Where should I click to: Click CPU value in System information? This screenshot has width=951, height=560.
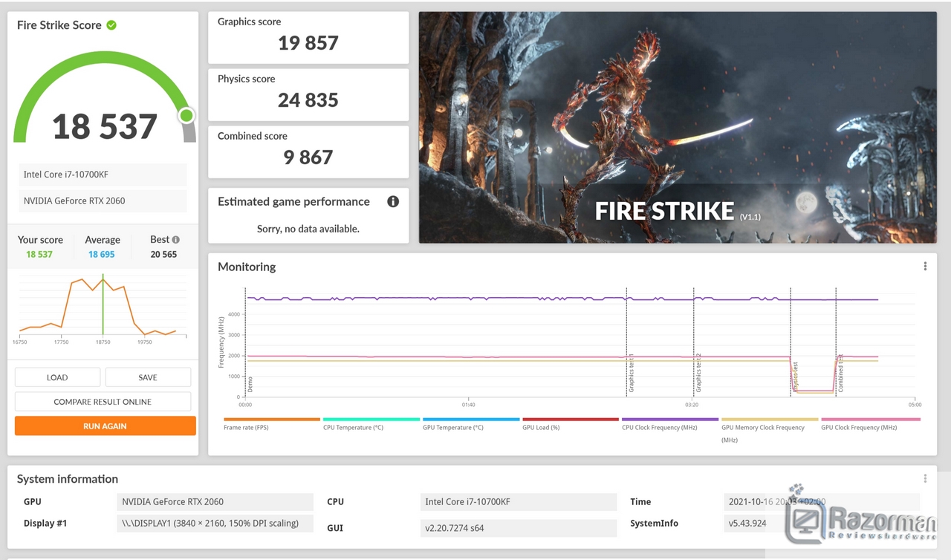coord(519,502)
